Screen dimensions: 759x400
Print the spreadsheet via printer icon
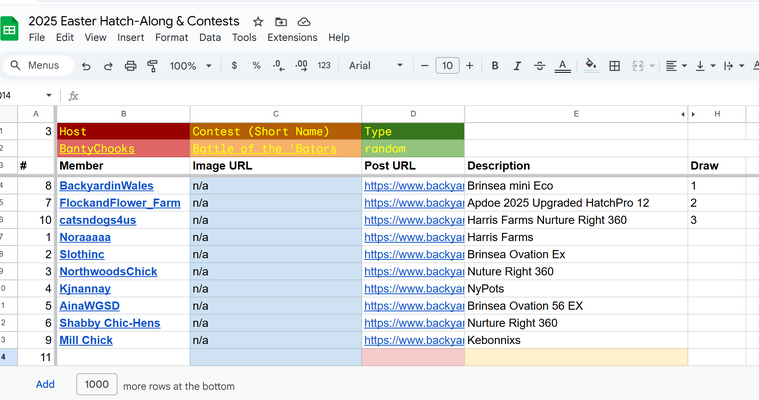(130, 66)
